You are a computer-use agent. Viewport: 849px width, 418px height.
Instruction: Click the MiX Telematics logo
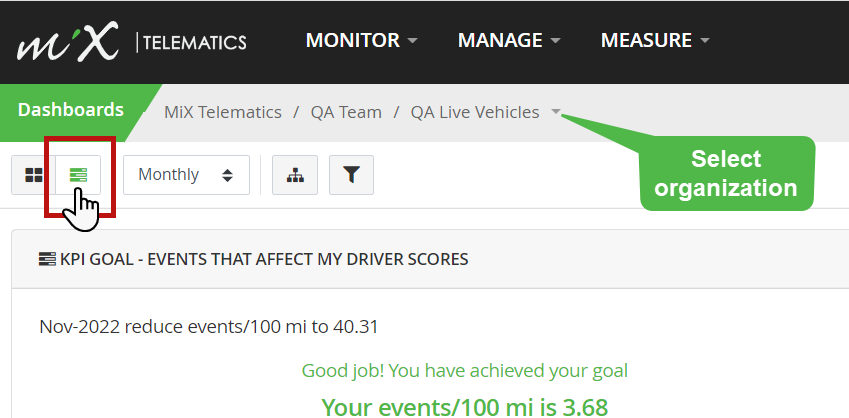(132, 41)
